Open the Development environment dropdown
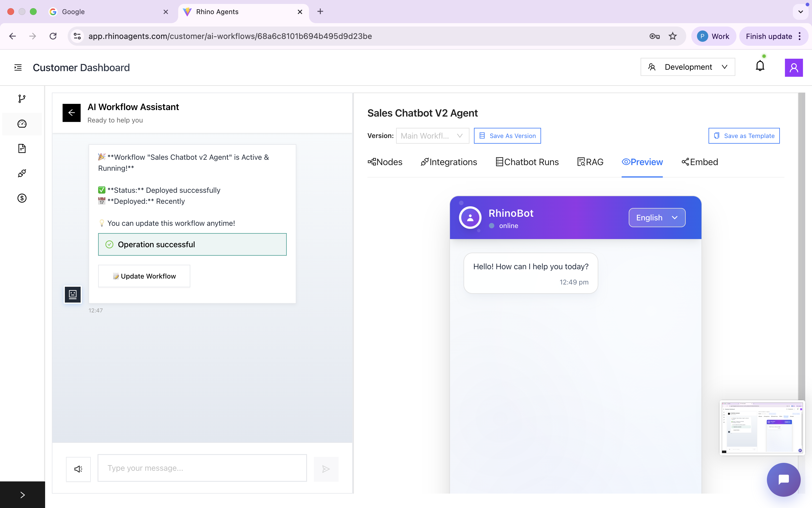 point(687,67)
